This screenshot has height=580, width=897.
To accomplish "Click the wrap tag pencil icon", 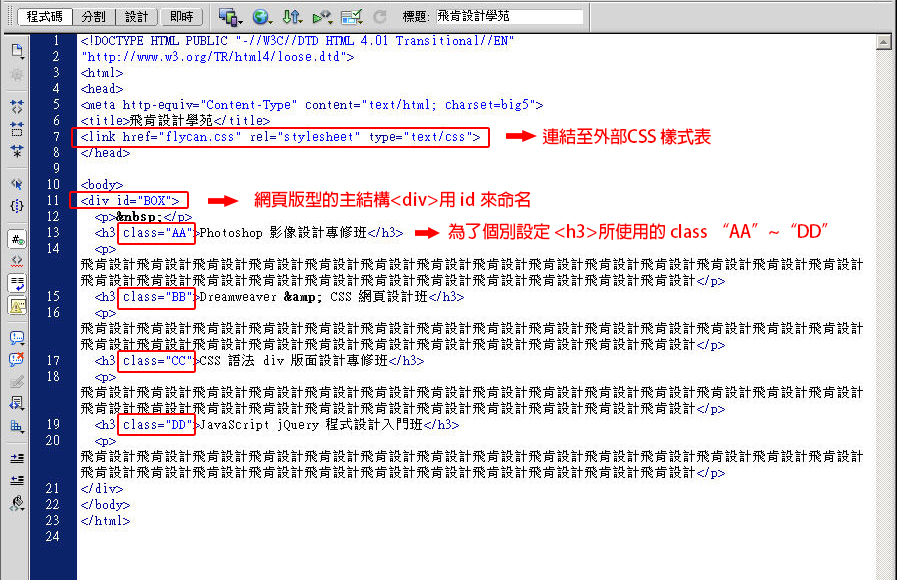I will 17,382.
